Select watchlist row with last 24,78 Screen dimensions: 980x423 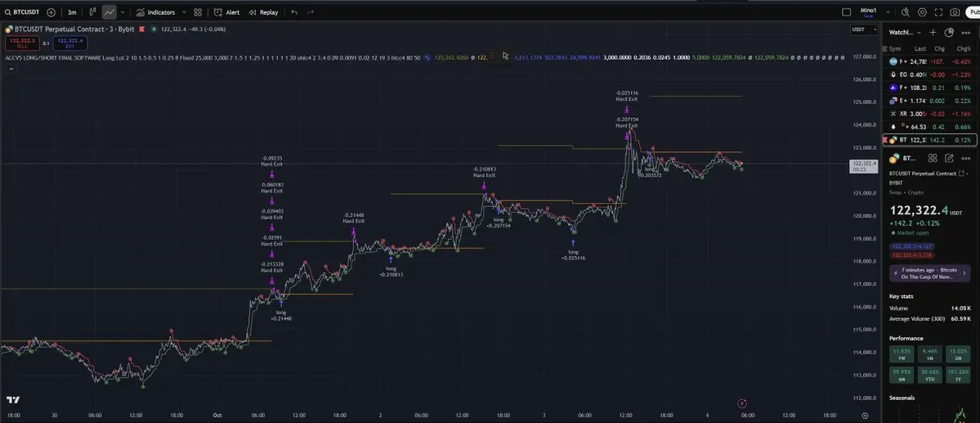click(x=931, y=61)
